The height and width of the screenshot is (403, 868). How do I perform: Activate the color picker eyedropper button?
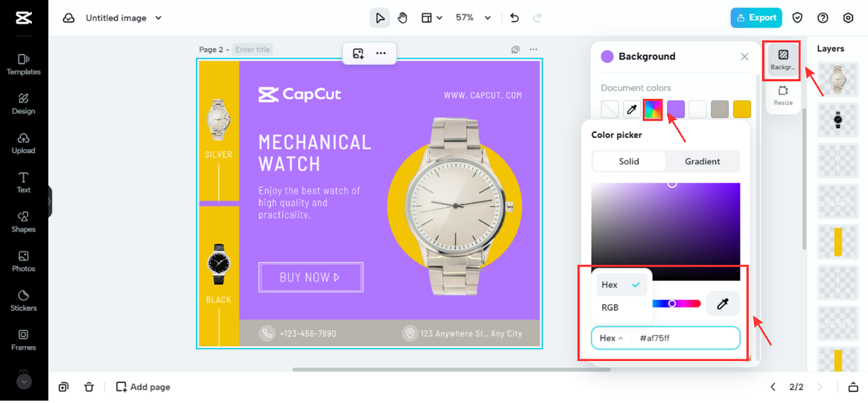tap(723, 304)
